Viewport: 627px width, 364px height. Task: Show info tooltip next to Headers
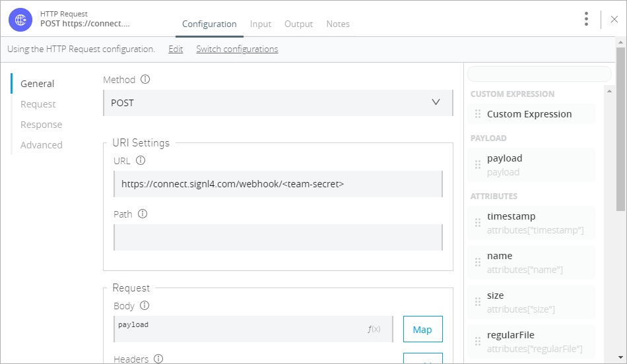point(158,359)
